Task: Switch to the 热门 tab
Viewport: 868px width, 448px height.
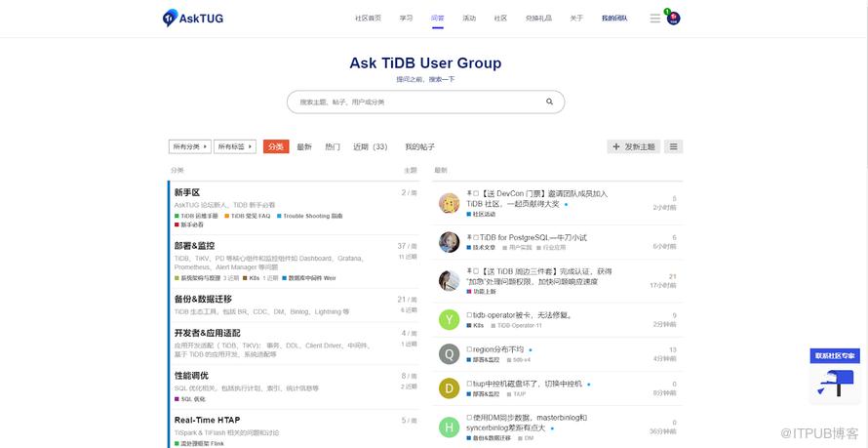Action: (333, 146)
